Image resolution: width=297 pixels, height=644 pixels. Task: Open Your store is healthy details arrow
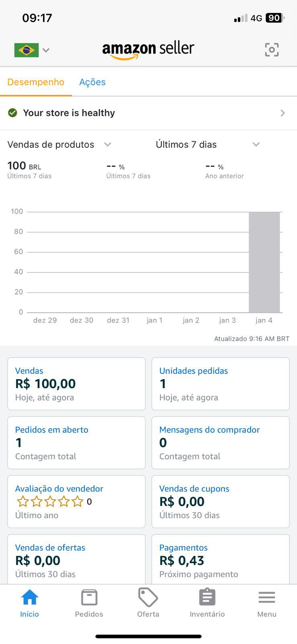(283, 113)
